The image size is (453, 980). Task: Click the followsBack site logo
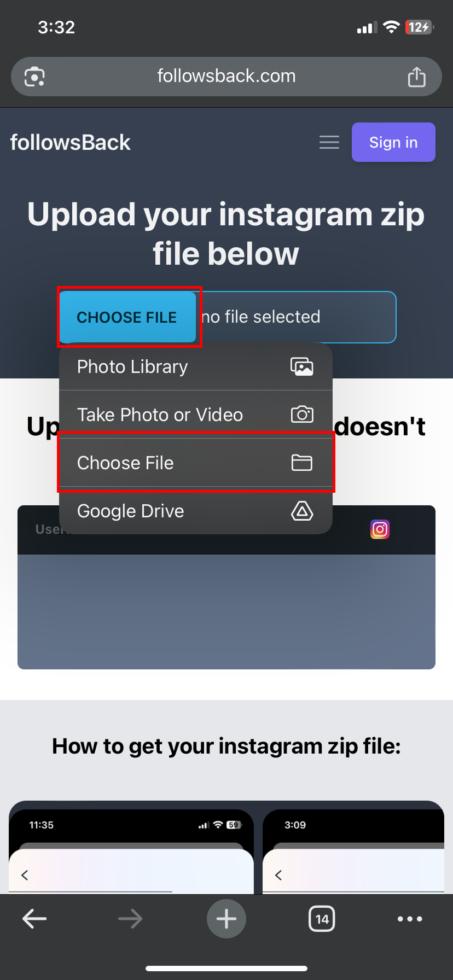click(x=70, y=143)
